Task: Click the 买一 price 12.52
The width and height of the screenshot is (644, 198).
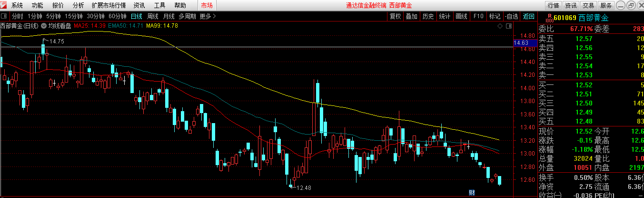Action: pos(584,85)
